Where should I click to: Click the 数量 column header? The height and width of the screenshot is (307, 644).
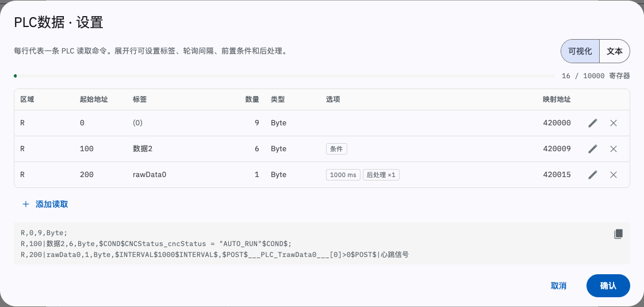[252, 99]
